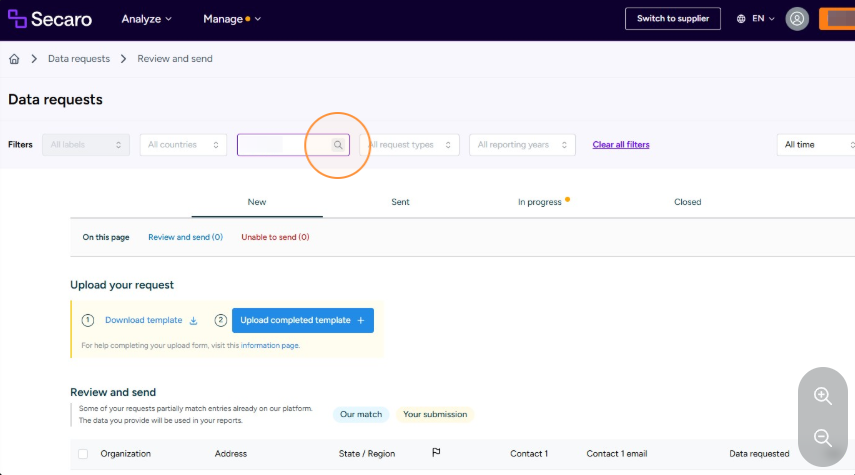Open the All reporting years dropdown

[x=522, y=145]
